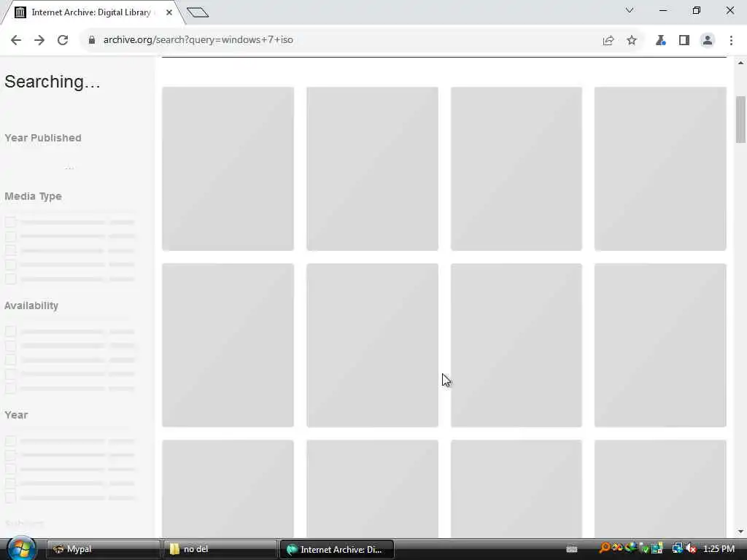747x560 pixels.
Task: Click the 'Availability' facet heading
Action: 31,306
